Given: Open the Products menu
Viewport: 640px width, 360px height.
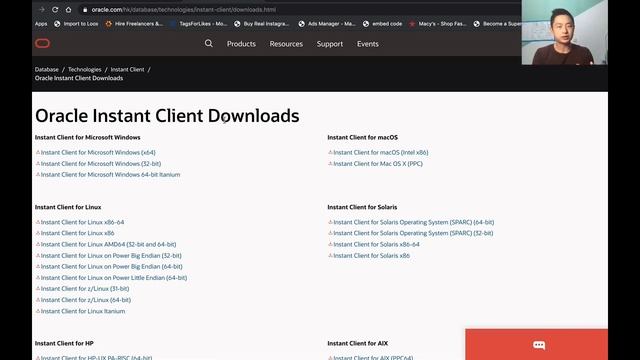Looking at the screenshot, I should pos(241,44).
